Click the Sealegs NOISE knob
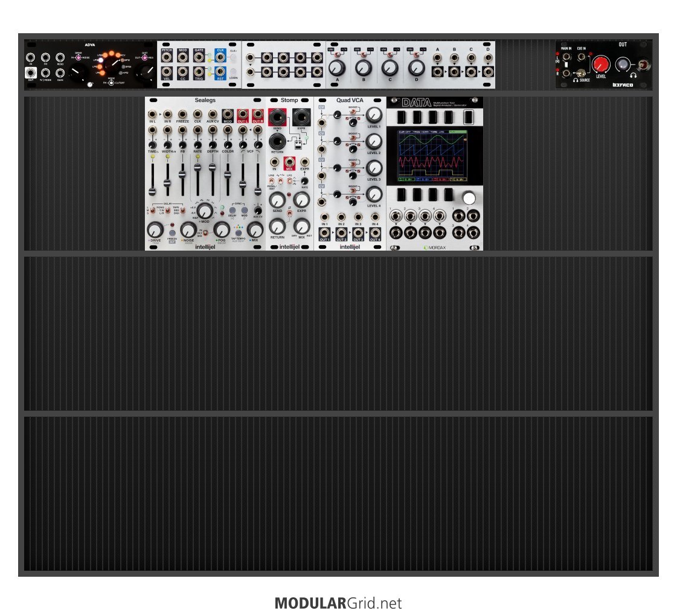Image resolution: width=677 pixels, height=616 pixels. (x=188, y=229)
